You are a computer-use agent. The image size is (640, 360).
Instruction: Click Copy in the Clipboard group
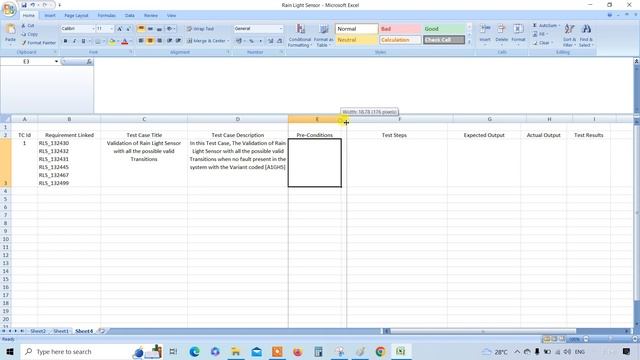click(x=30, y=34)
